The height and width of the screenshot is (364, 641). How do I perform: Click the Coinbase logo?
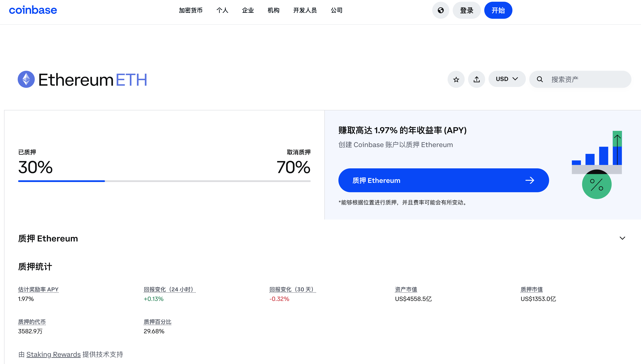point(33,10)
